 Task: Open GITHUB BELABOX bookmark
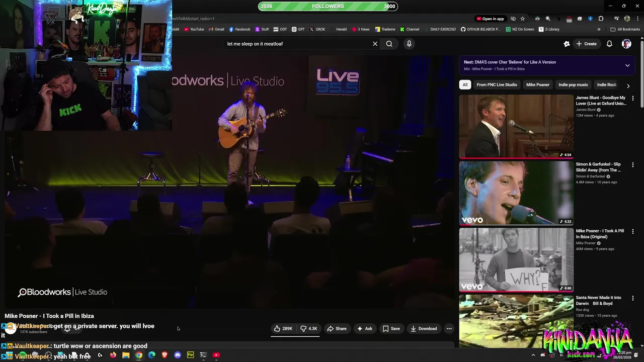tap(480, 29)
